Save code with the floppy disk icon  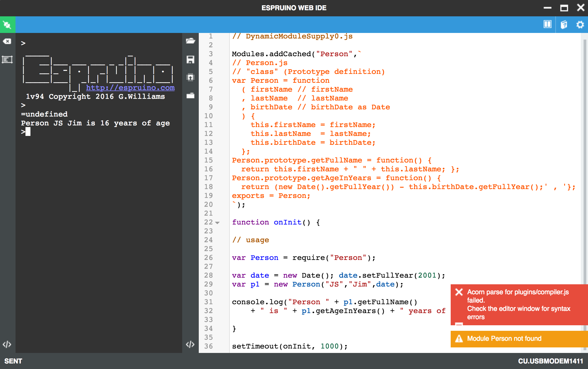pyautogui.click(x=190, y=60)
